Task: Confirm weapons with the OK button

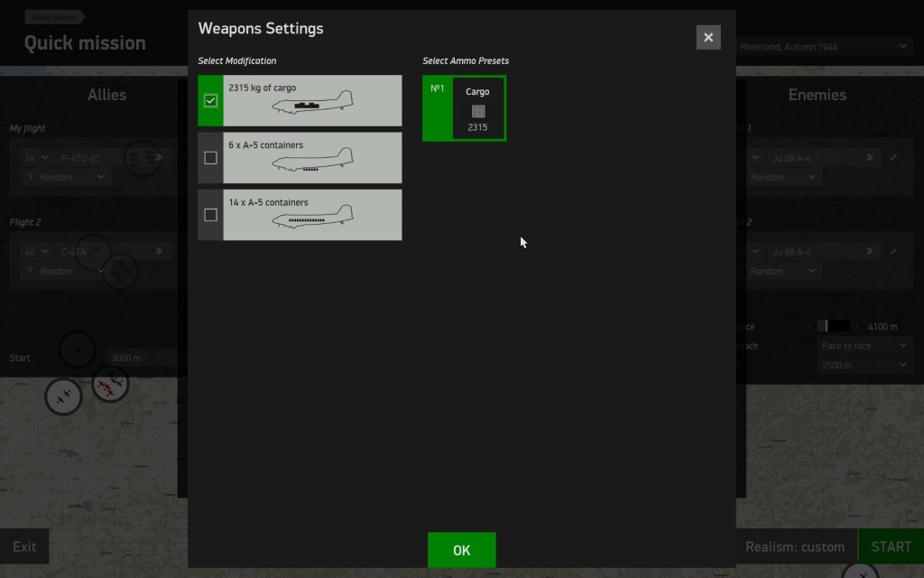Action: [x=461, y=550]
